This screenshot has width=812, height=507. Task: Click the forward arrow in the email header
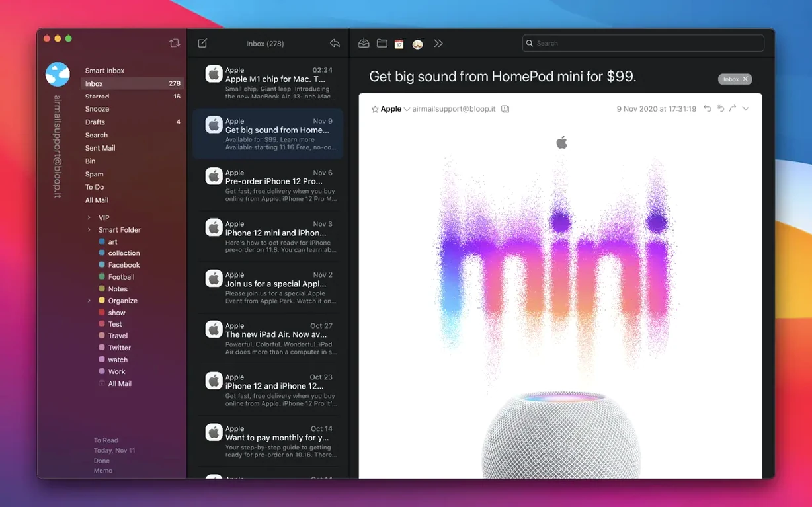click(x=733, y=108)
